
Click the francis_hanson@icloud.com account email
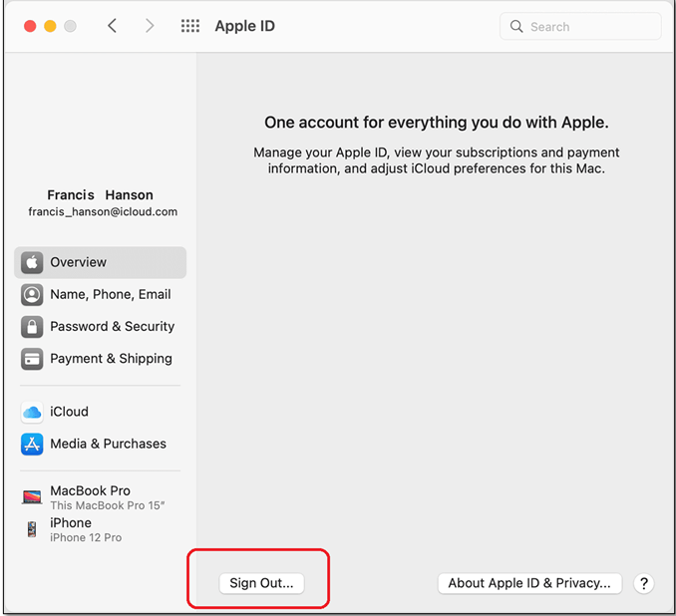click(x=102, y=212)
